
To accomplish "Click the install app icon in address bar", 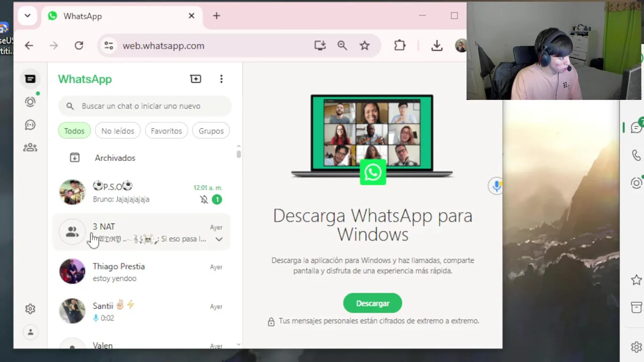I will (320, 46).
